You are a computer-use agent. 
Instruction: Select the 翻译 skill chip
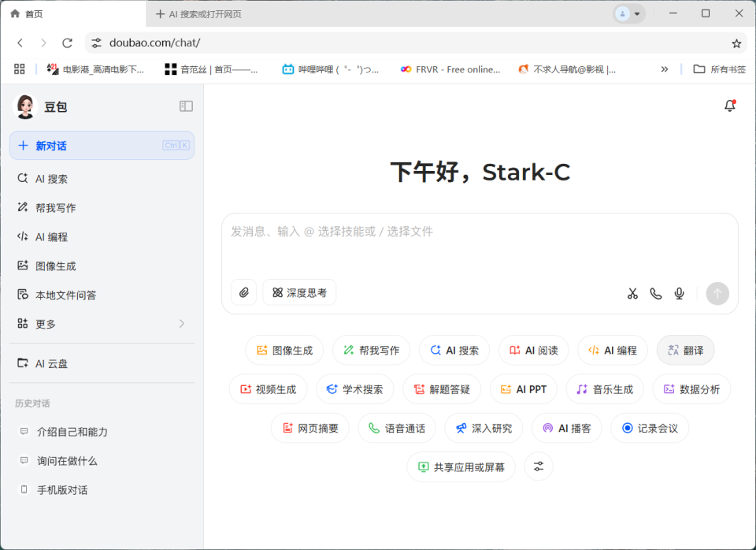point(686,351)
